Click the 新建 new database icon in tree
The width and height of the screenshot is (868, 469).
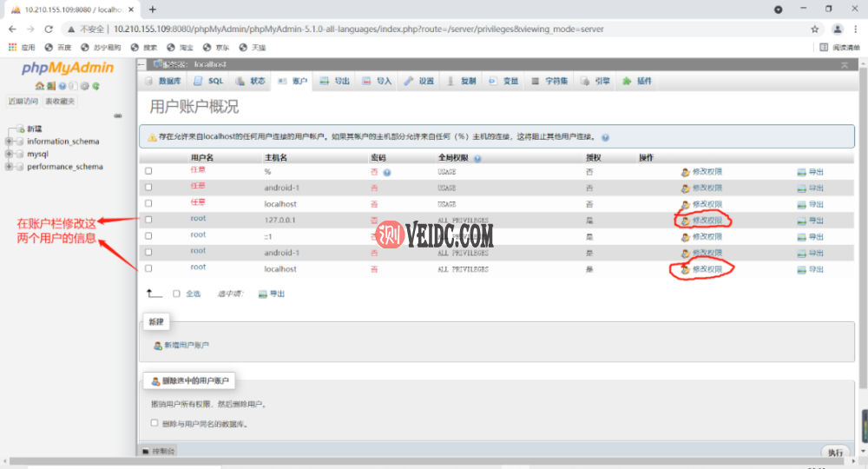tap(20, 129)
